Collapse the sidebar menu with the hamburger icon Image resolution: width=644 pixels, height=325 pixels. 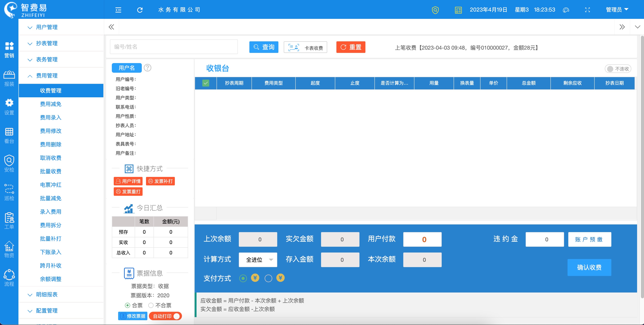coord(118,10)
